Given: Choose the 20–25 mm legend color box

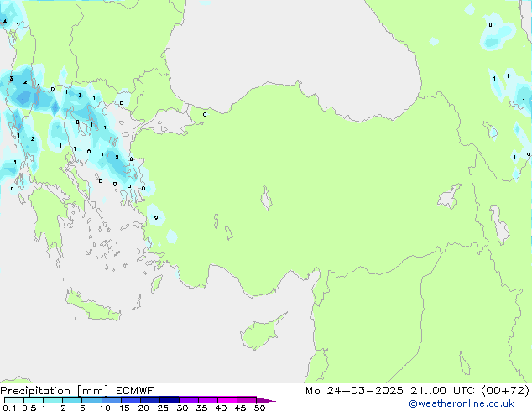Looking at the screenshot, I should (x=149, y=400).
